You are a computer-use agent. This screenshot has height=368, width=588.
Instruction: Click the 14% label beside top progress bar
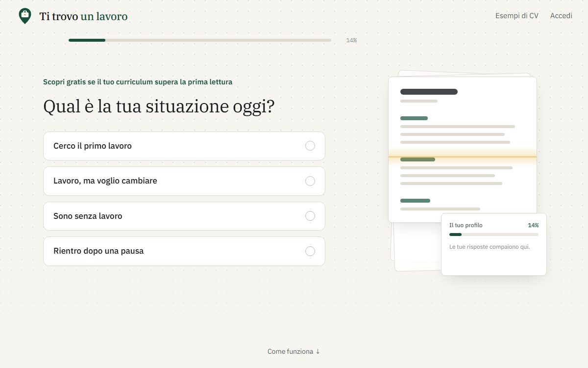tap(351, 40)
